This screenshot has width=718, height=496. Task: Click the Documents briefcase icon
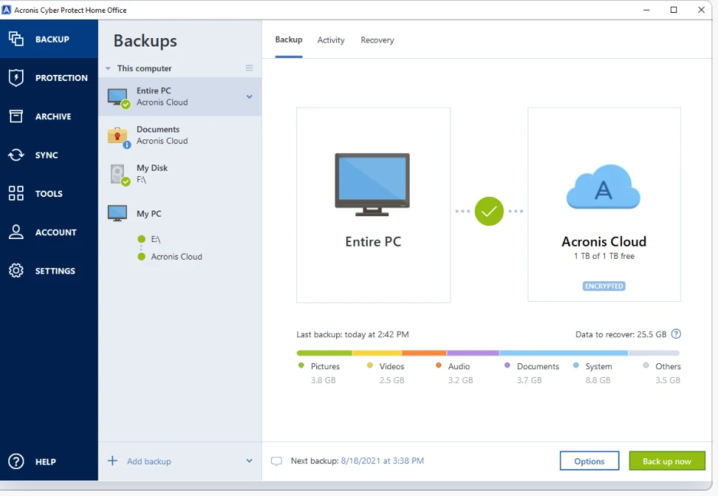coord(119,137)
